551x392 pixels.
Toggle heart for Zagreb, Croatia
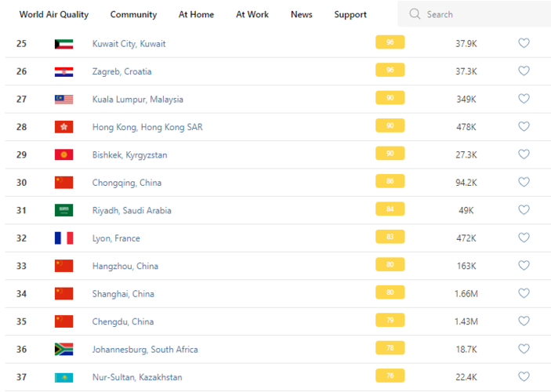click(524, 71)
